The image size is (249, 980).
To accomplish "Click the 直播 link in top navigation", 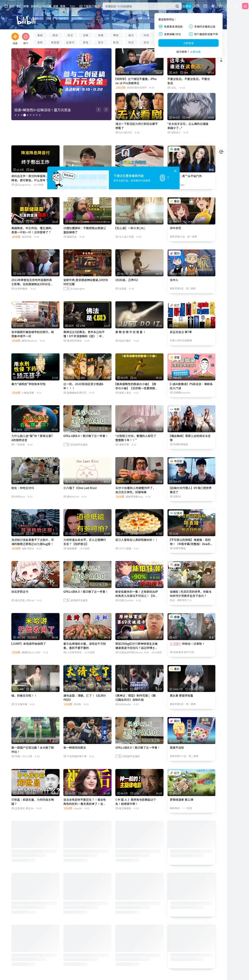I will pyautogui.click(x=26, y=6).
